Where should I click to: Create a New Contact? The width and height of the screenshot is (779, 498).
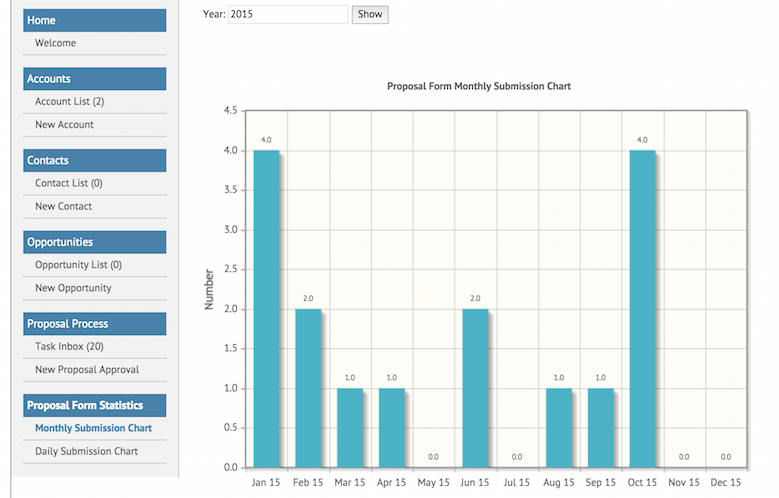point(63,206)
